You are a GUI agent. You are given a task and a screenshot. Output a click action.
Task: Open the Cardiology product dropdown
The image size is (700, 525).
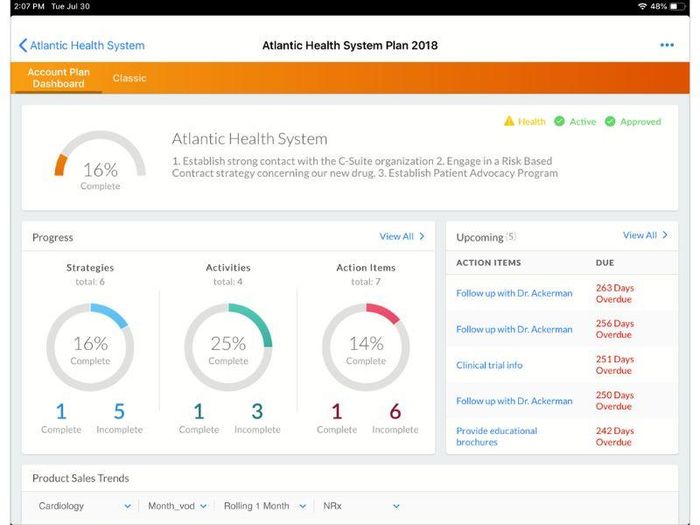click(85, 506)
